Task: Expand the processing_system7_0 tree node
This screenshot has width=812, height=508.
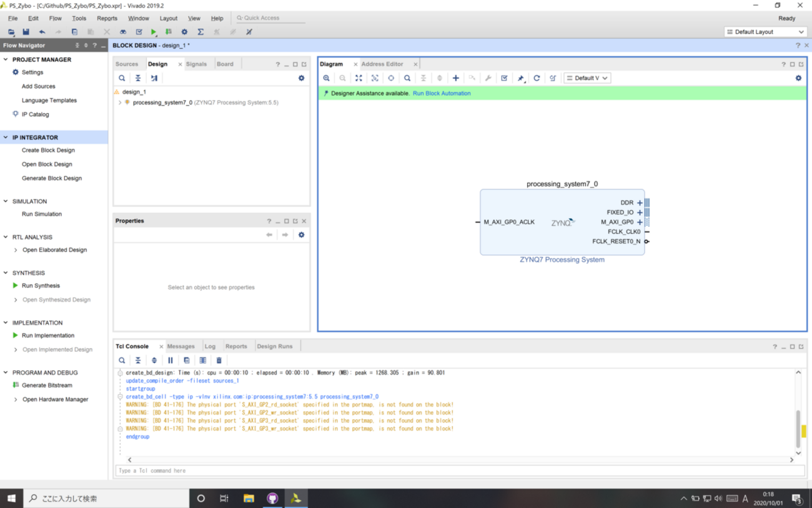Action: [x=120, y=102]
